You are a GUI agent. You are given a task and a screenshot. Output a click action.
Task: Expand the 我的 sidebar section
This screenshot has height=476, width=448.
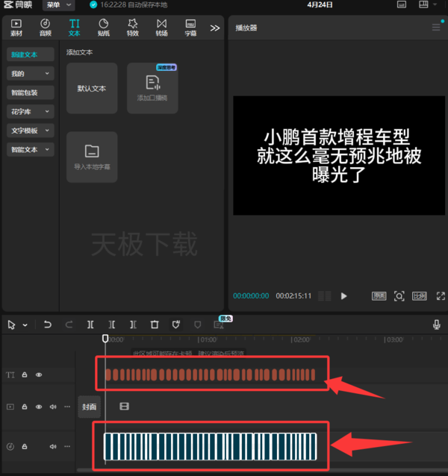coord(31,73)
